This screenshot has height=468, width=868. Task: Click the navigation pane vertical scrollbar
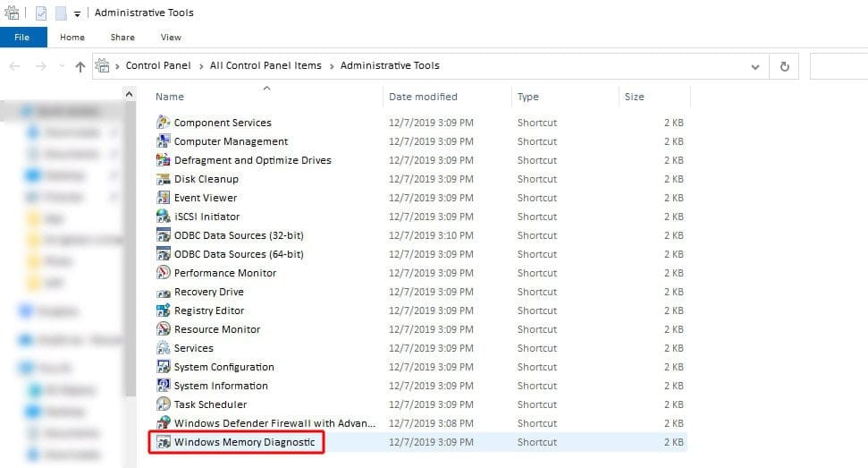[130, 268]
